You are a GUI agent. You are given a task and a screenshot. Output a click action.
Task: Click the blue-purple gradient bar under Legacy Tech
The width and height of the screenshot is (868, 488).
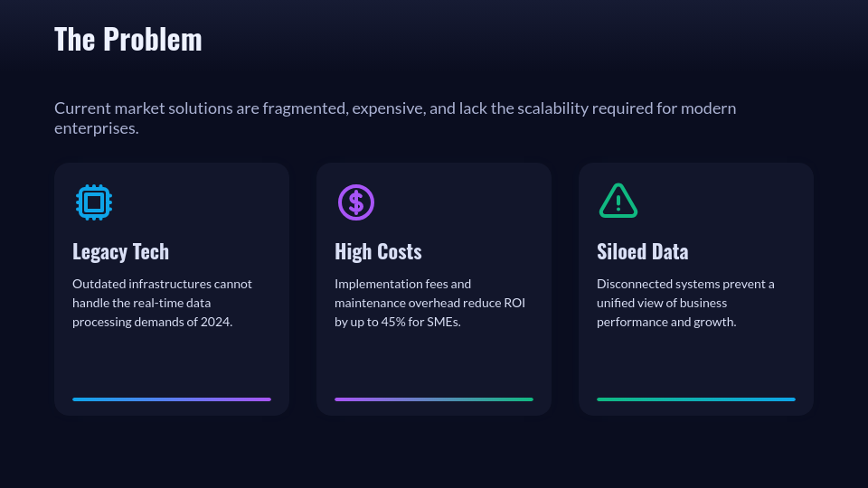(172, 399)
